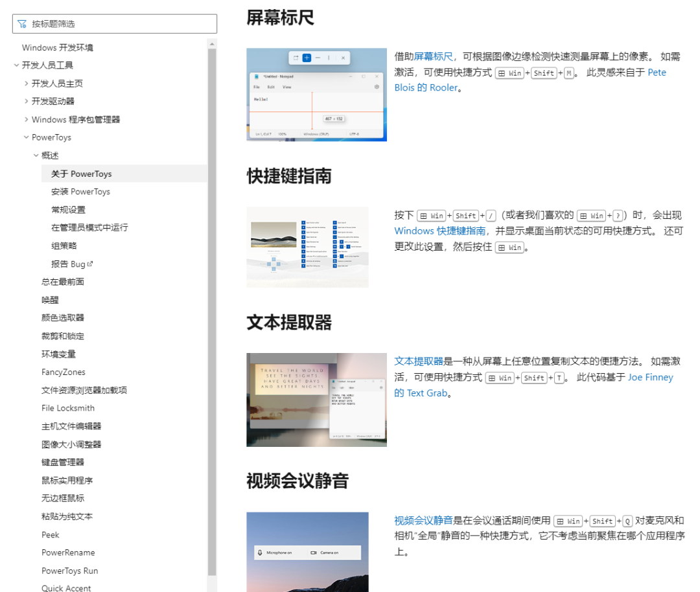
Task: Click the filter icon in the search box
Action: 22,24
